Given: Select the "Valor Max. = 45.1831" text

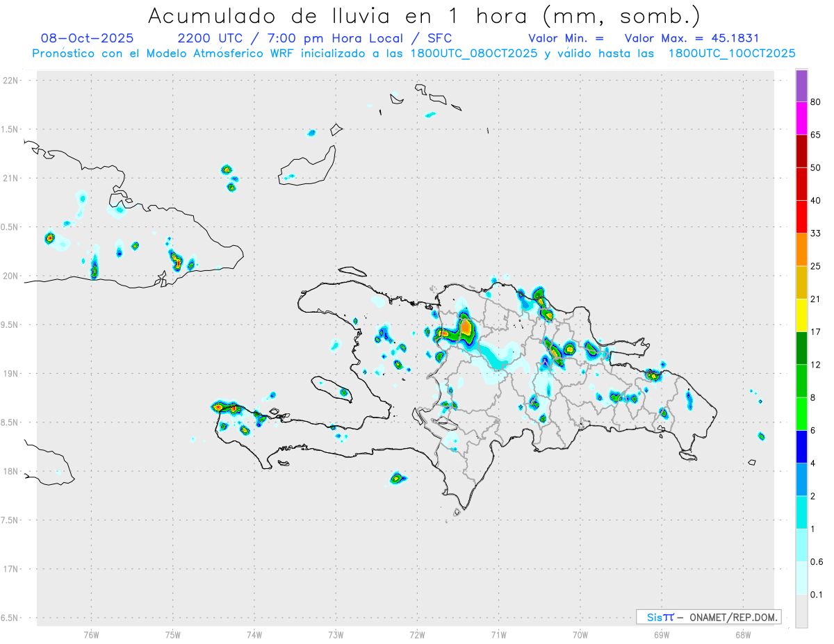Looking at the screenshot, I should coord(692,38).
